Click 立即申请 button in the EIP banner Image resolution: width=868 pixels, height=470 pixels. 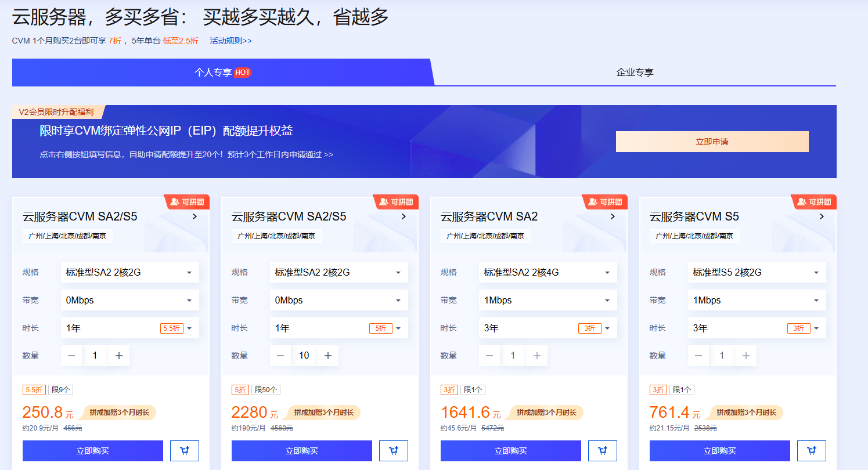[712, 142]
